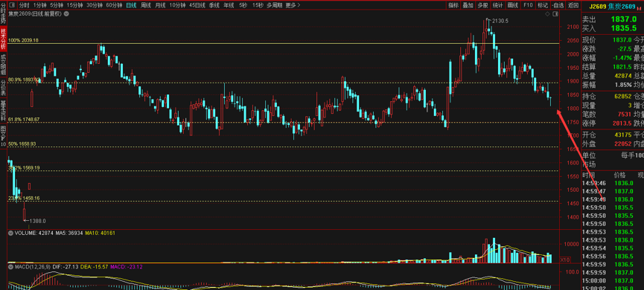The height and width of the screenshot is (290, 644).
Task: Open the 指标 indicators button
Action: click(x=453, y=5)
